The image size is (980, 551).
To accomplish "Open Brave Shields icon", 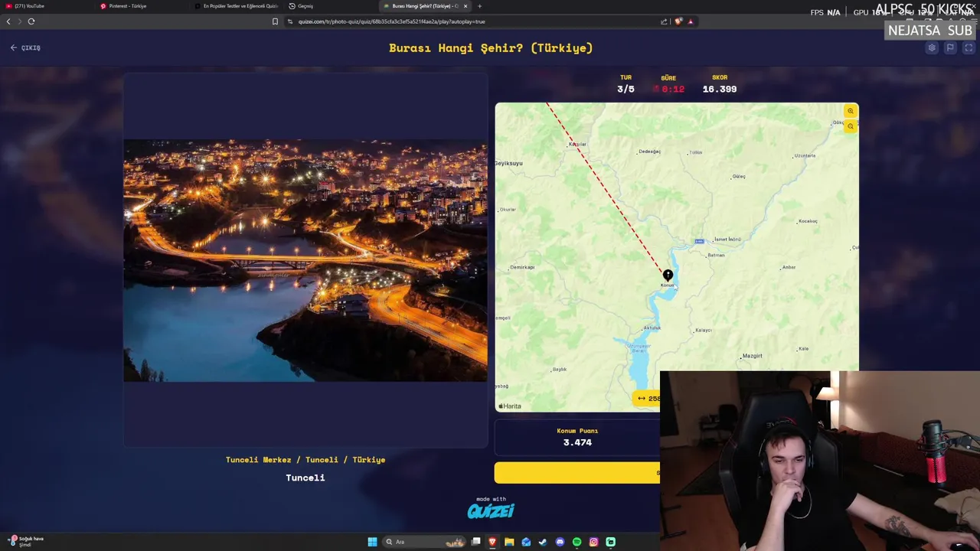I will 678,21.
